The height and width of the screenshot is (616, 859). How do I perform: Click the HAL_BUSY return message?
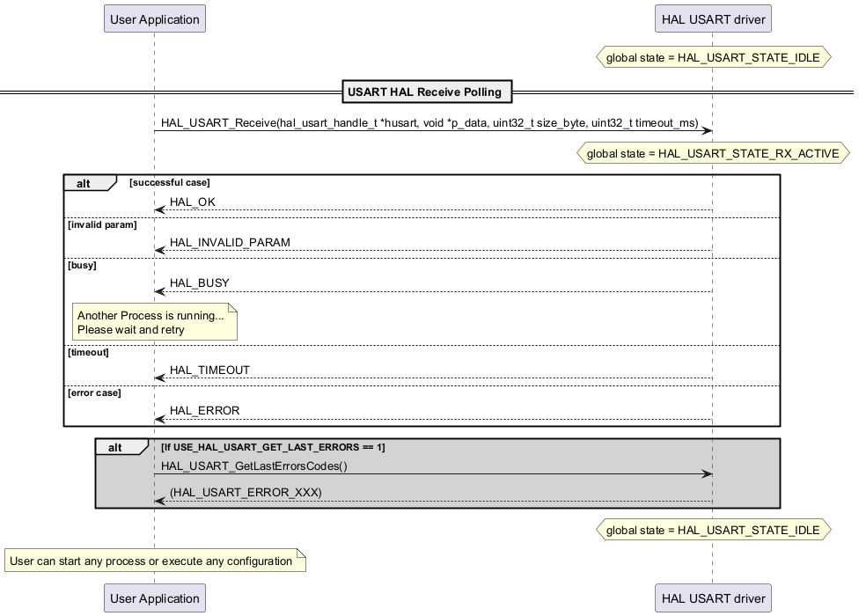pyautogui.click(x=199, y=283)
